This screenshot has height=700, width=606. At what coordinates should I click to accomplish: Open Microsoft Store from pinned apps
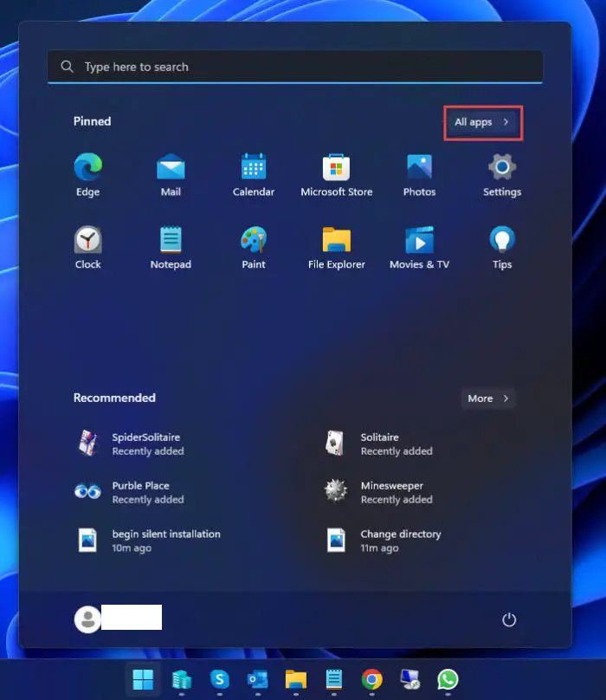[337, 174]
